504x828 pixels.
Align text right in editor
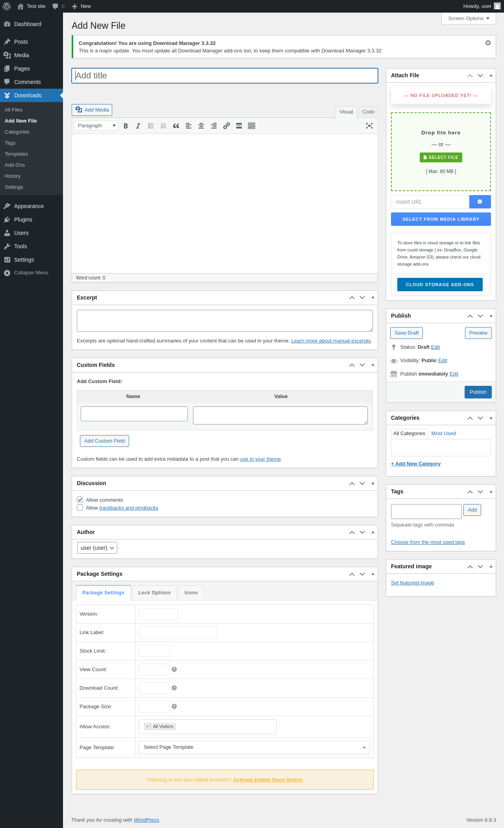click(x=214, y=126)
